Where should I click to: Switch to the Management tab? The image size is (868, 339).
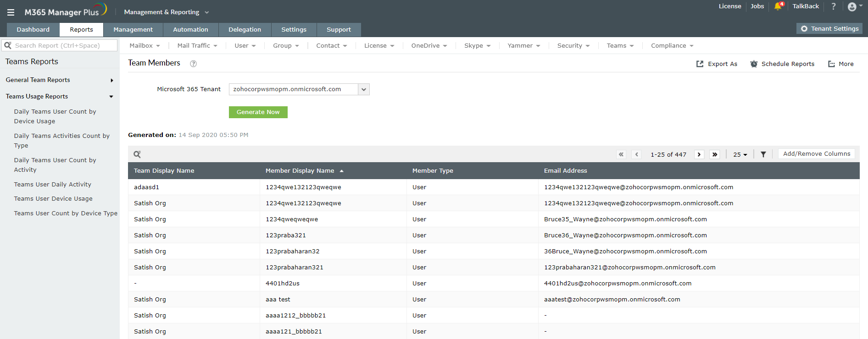(133, 30)
